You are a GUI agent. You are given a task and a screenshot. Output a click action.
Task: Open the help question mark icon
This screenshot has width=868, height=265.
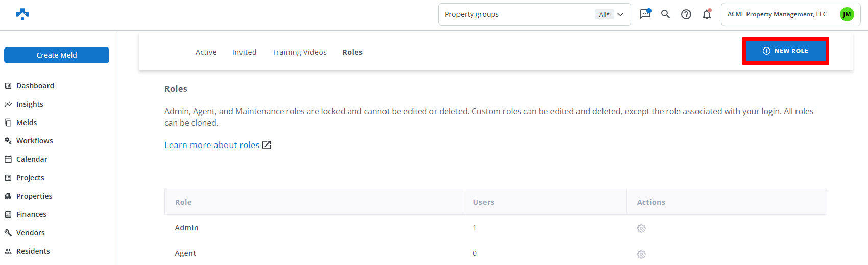click(686, 14)
